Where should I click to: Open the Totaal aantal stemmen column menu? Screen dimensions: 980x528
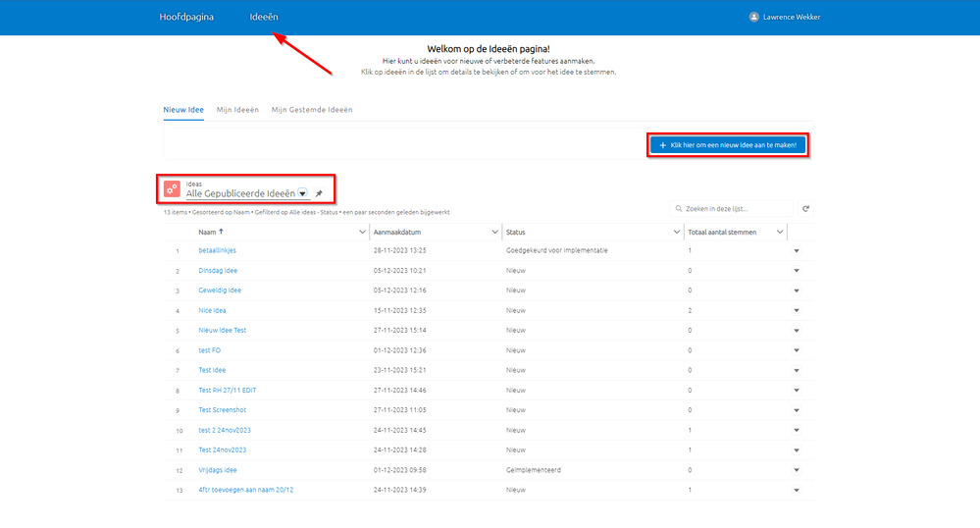(780, 232)
